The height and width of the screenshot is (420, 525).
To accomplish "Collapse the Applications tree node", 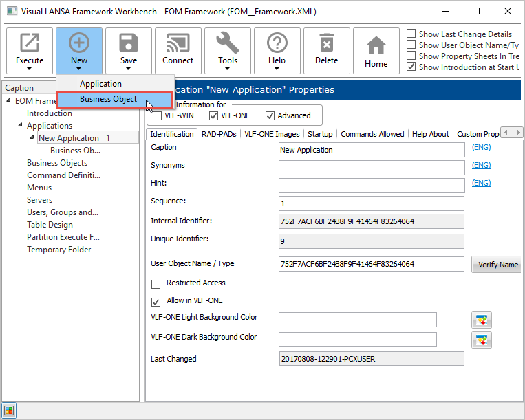I will point(20,126).
